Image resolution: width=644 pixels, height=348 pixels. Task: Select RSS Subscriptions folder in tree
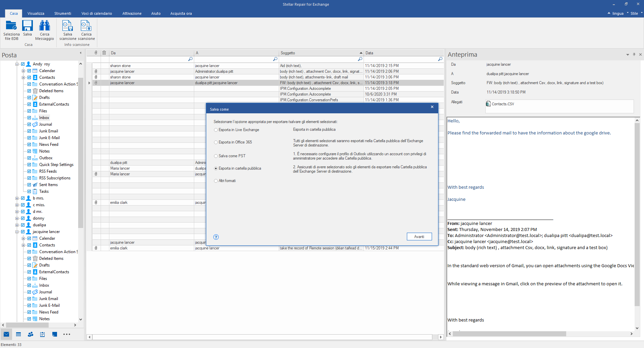pyautogui.click(x=55, y=178)
